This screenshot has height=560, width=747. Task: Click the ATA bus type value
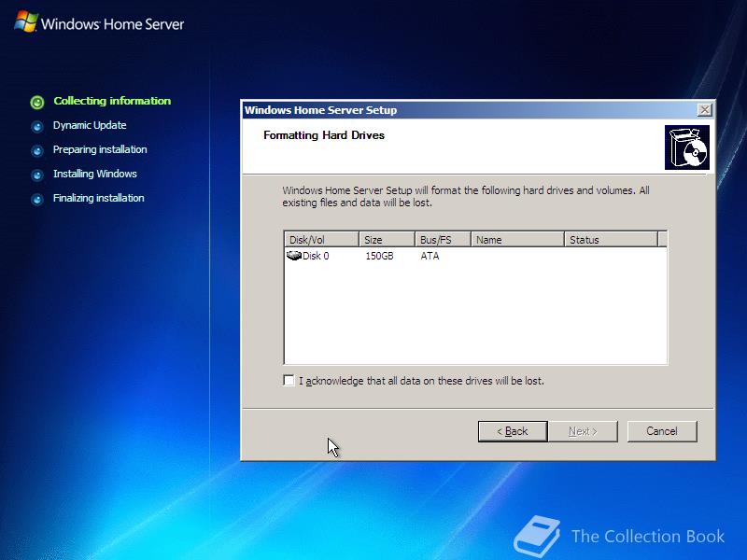point(430,256)
